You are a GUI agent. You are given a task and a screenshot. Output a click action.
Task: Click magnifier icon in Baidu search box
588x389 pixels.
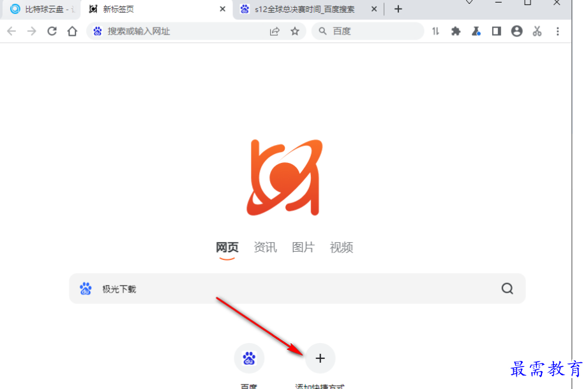[x=322, y=31]
